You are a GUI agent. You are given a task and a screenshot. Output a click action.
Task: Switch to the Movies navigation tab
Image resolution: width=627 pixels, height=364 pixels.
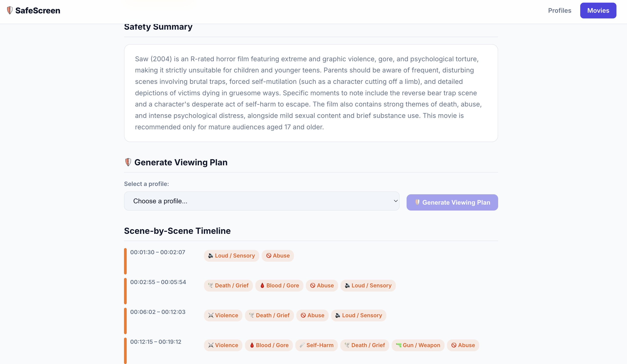point(598,11)
